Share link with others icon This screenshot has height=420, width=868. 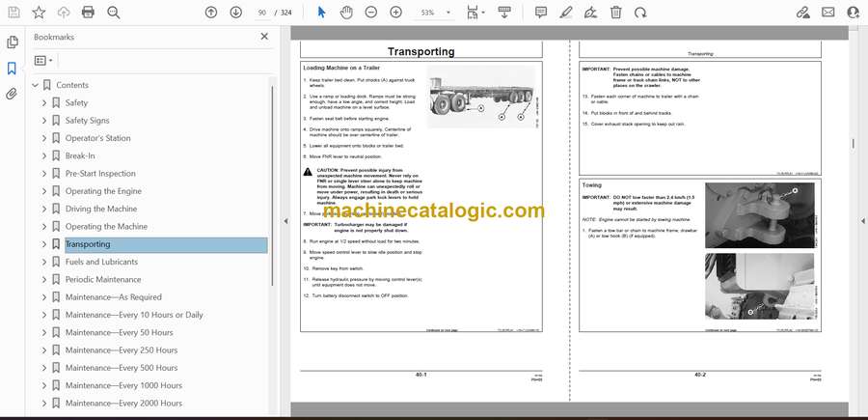coord(802,13)
